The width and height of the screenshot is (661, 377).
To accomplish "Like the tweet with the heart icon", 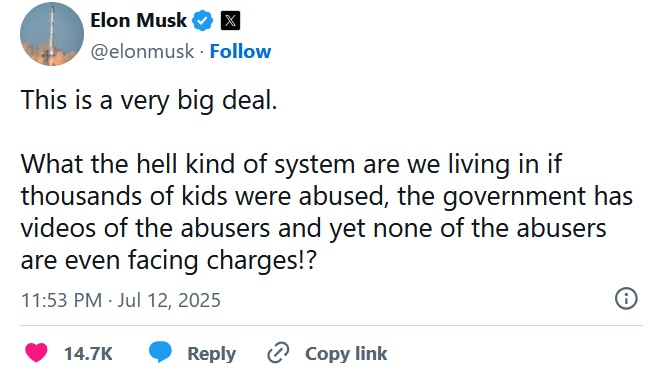I will [36, 353].
